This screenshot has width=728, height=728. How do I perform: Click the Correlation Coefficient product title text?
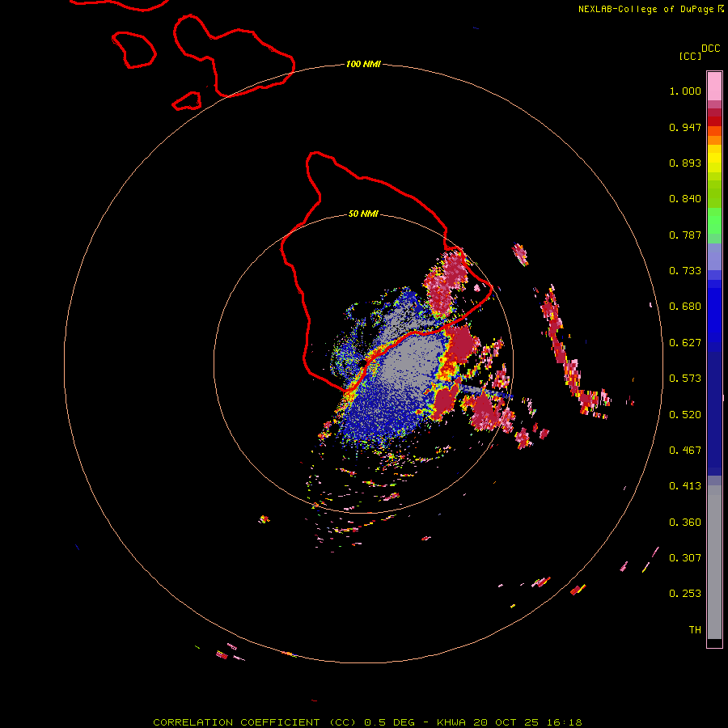coord(367,722)
